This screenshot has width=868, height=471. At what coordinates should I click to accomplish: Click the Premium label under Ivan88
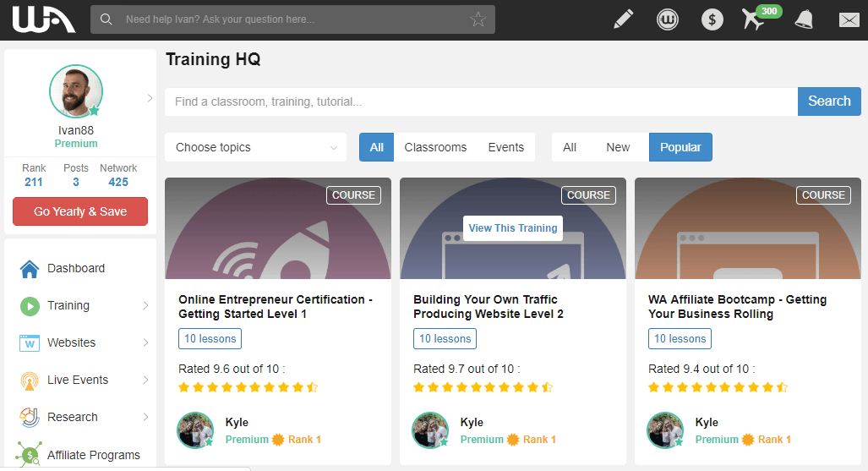(x=76, y=144)
